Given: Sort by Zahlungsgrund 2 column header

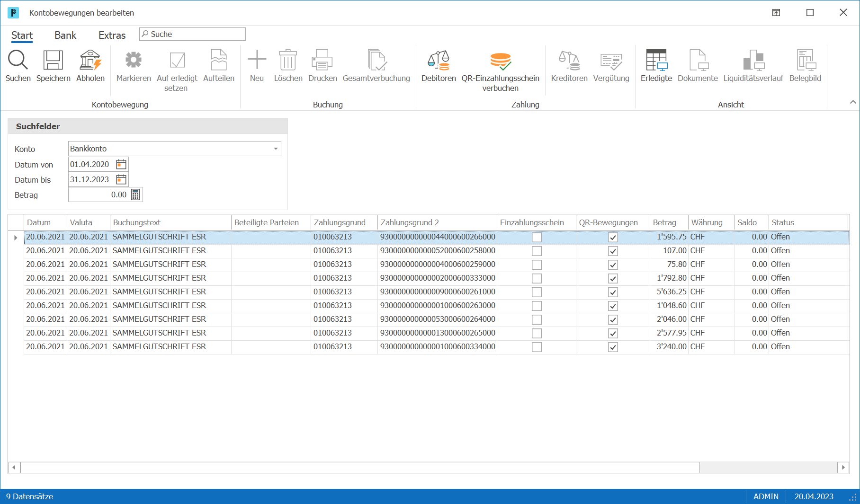Looking at the screenshot, I should [x=437, y=222].
